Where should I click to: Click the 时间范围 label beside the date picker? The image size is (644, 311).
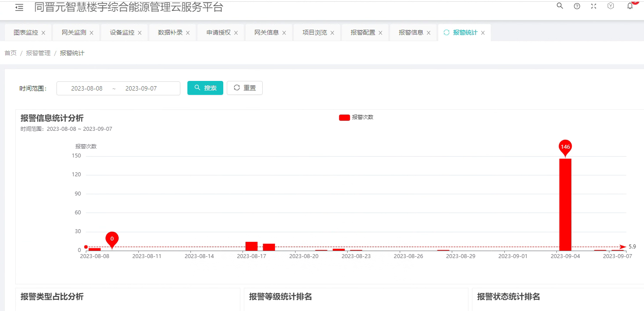click(33, 89)
